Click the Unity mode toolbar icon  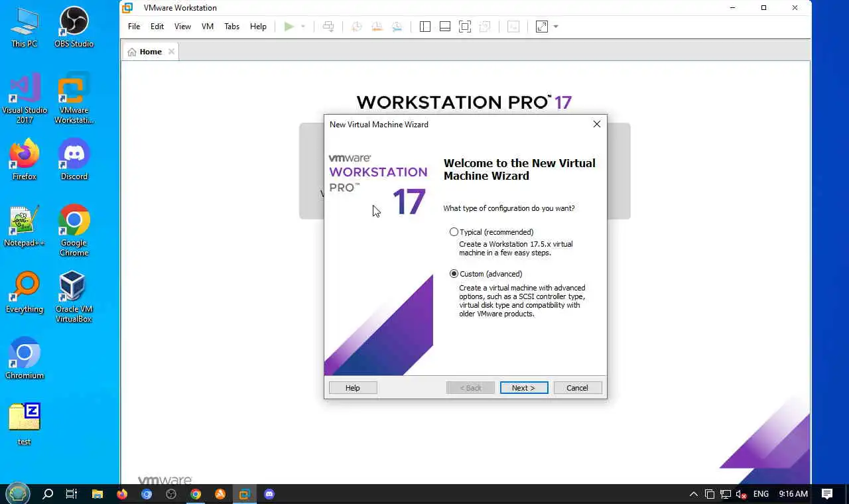(x=485, y=27)
